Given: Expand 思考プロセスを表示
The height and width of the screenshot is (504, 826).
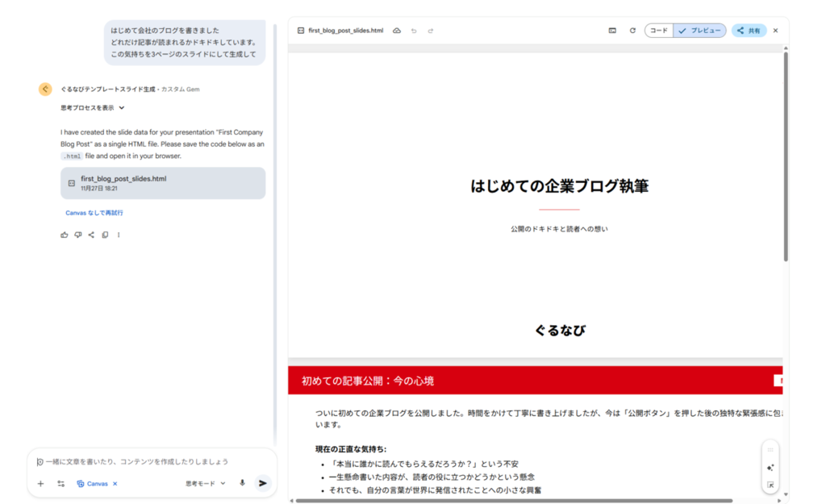Looking at the screenshot, I should (92, 108).
